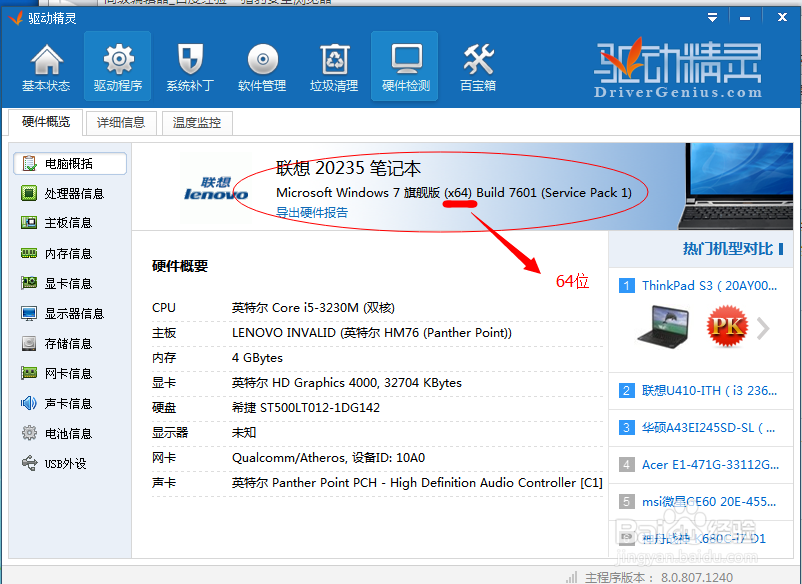
Task: Click the 驱动精灵 title bar logo icon
Action: (x=16, y=18)
